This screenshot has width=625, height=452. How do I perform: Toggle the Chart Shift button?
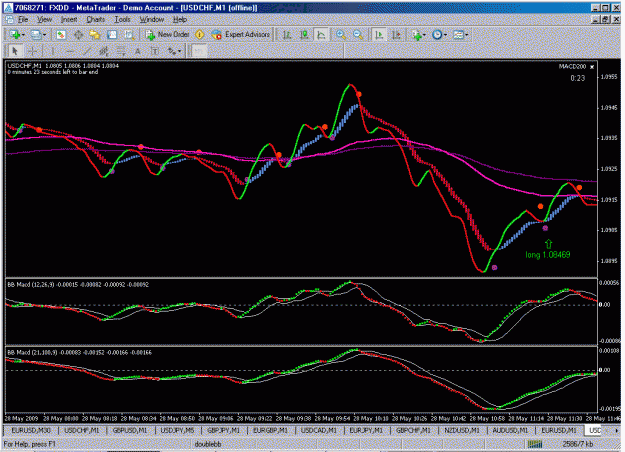click(x=396, y=35)
